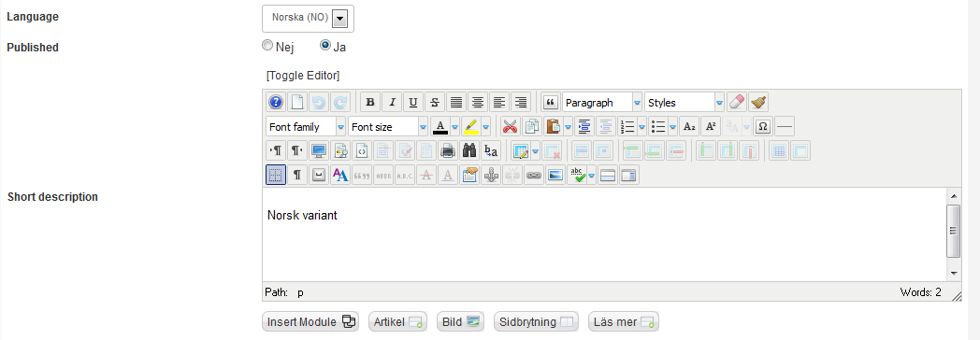
Task: Open yellow highlight background color swatch
Action: tap(470, 127)
